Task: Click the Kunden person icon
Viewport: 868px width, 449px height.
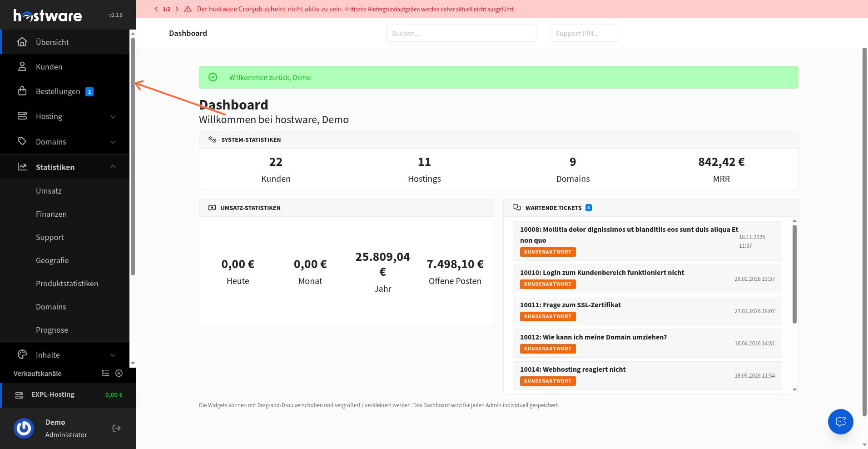Action: [x=22, y=66]
